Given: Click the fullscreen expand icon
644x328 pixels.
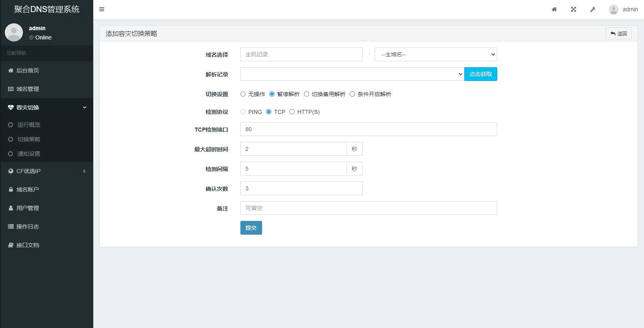Looking at the screenshot, I should [574, 9].
